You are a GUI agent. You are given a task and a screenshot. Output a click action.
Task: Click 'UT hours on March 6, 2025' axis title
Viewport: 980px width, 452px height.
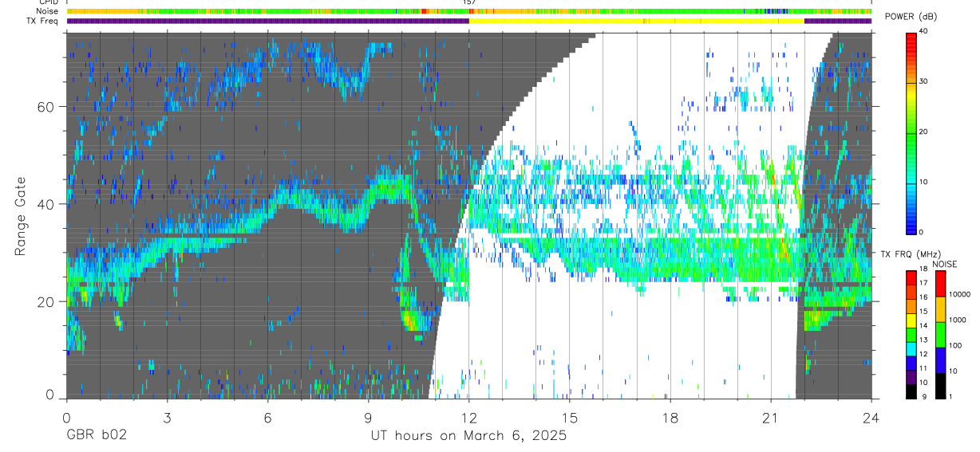(x=468, y=436)
